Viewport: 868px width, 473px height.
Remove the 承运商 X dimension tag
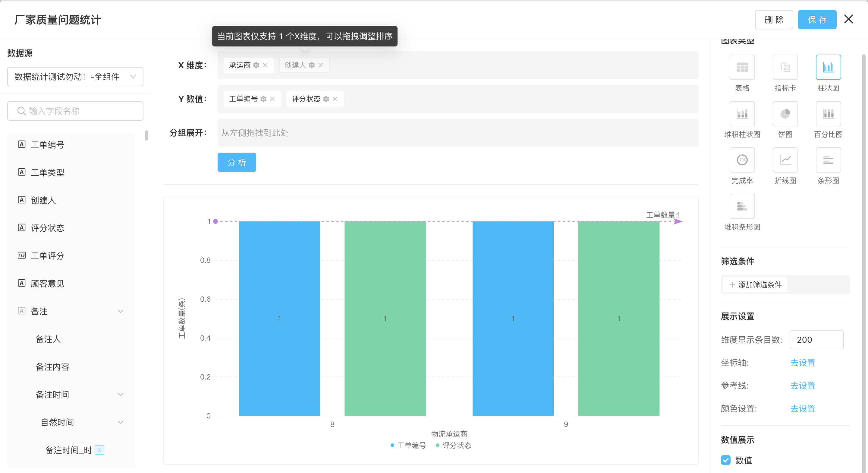click(265, 65)
